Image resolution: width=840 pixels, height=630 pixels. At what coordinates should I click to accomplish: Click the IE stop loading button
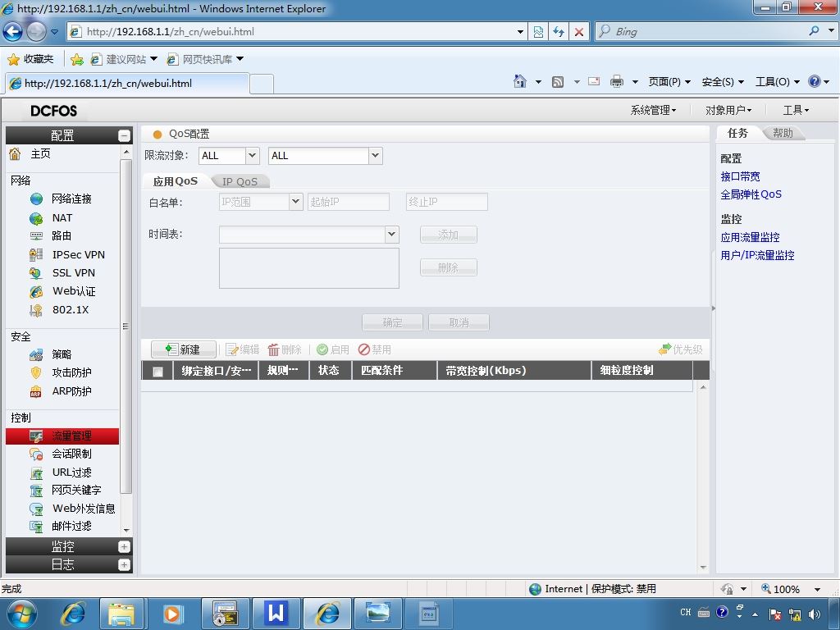tap(579, 32)
